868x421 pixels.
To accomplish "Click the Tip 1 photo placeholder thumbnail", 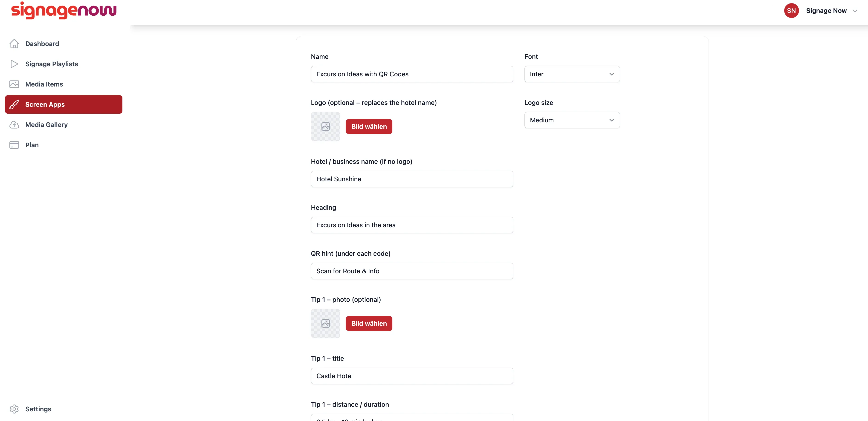I will tap(325, 324).
